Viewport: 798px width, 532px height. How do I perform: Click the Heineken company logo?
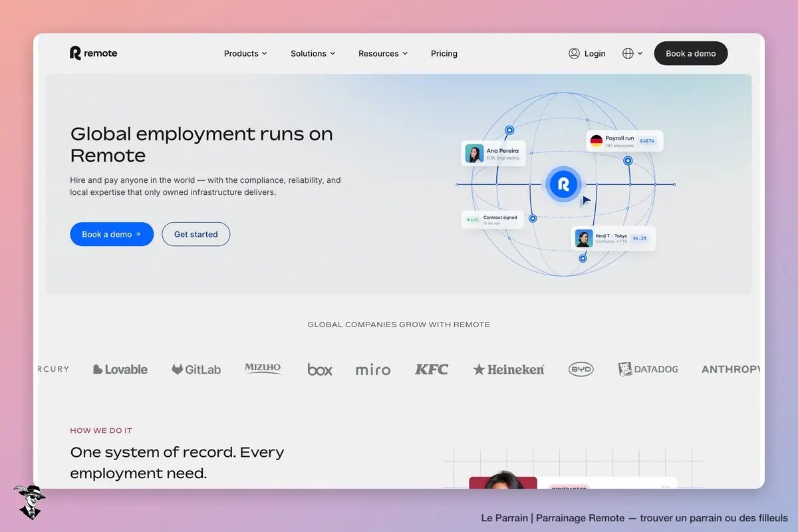tap(509, 369)
